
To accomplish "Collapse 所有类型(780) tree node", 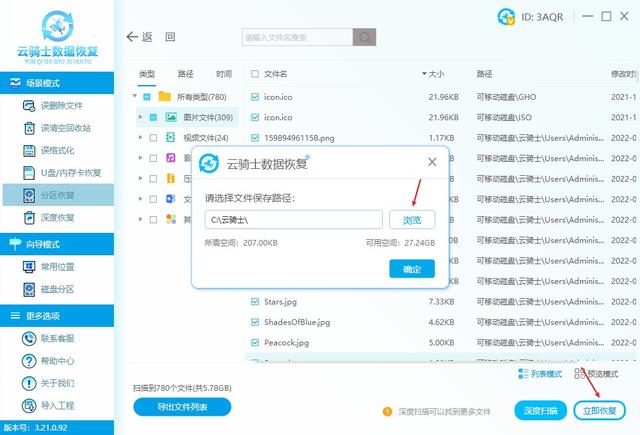I will (135, 96).
